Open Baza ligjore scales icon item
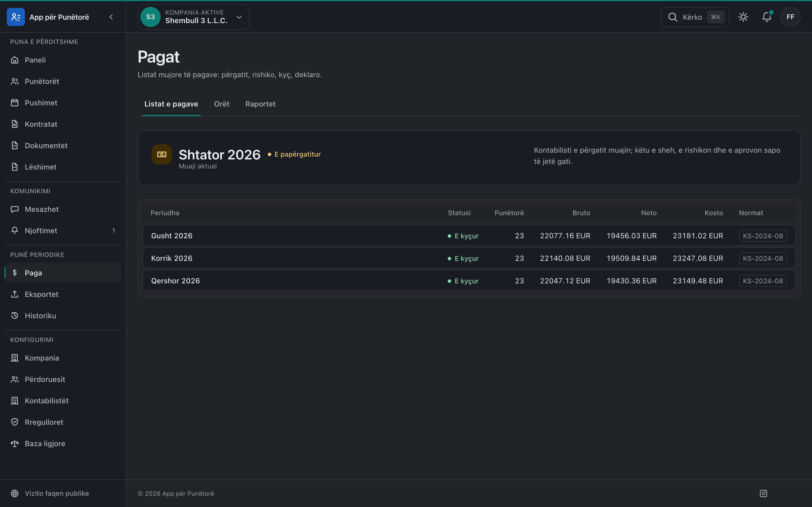 point(63,443)
